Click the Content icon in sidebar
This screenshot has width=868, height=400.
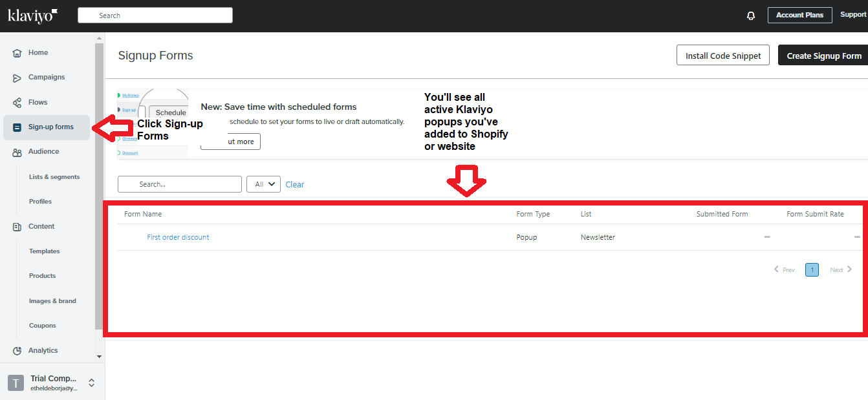[17, 227]
